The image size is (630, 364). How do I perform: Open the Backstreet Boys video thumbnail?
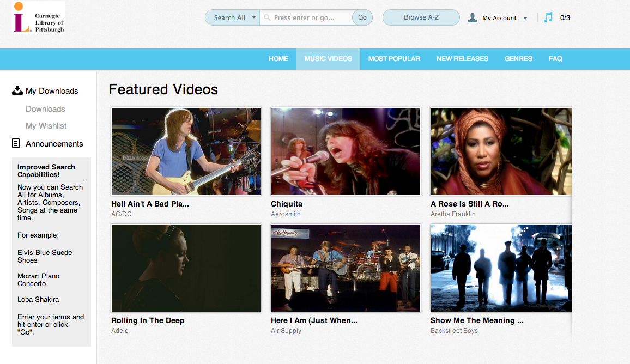[x=501, y=268]
